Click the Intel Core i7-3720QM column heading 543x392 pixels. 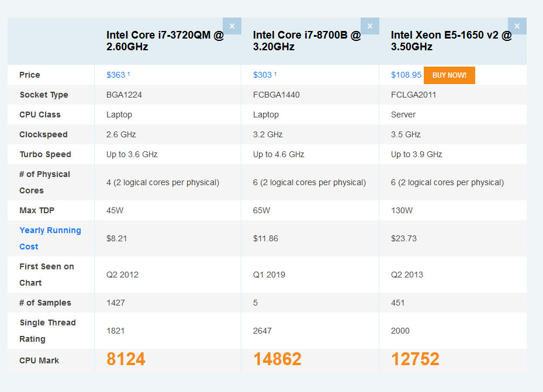point(165,41)
